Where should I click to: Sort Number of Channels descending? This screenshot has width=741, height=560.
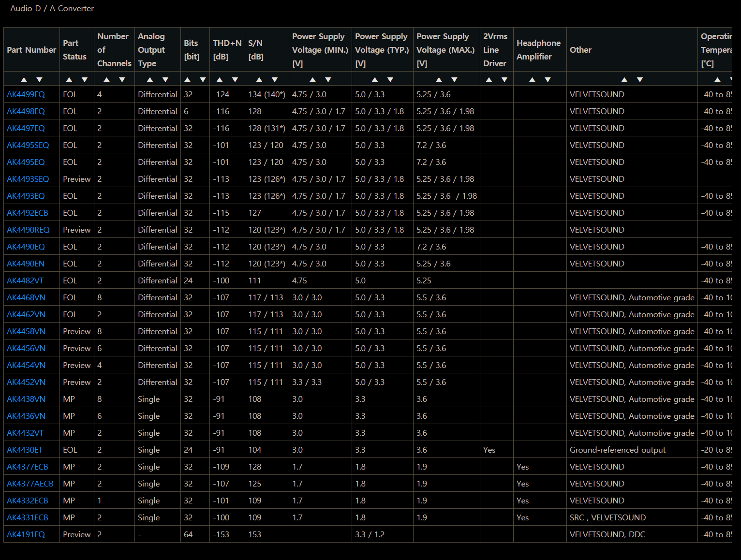122,80
